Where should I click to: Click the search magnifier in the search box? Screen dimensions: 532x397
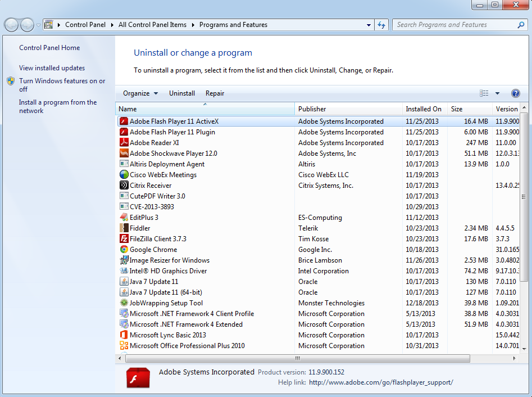point(521,24)
